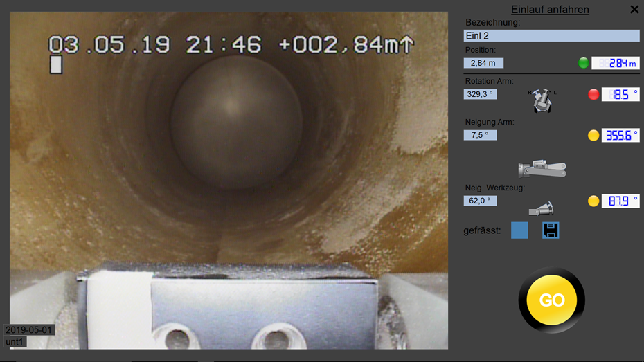Close the Einlauf anfahren panel
Screen dimensions: 644x362
pos(634,10)
